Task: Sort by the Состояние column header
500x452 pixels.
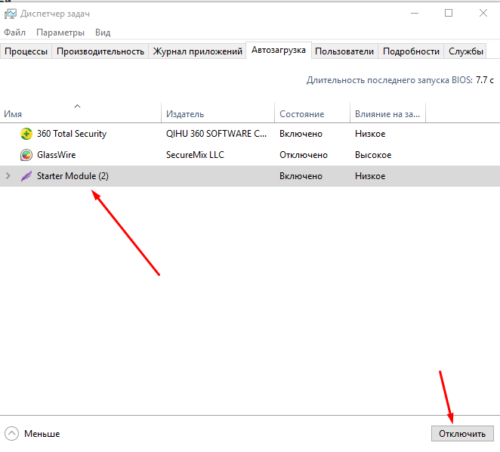Action: (312, 113)
